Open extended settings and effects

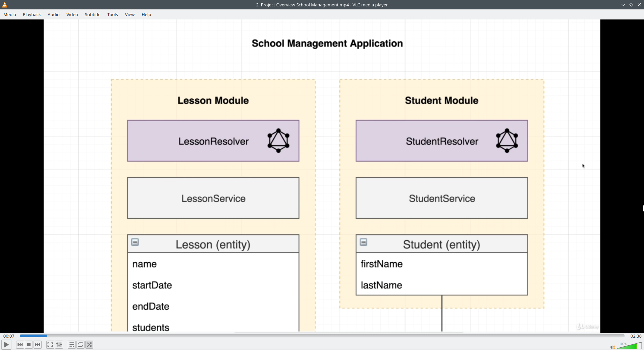59,345
